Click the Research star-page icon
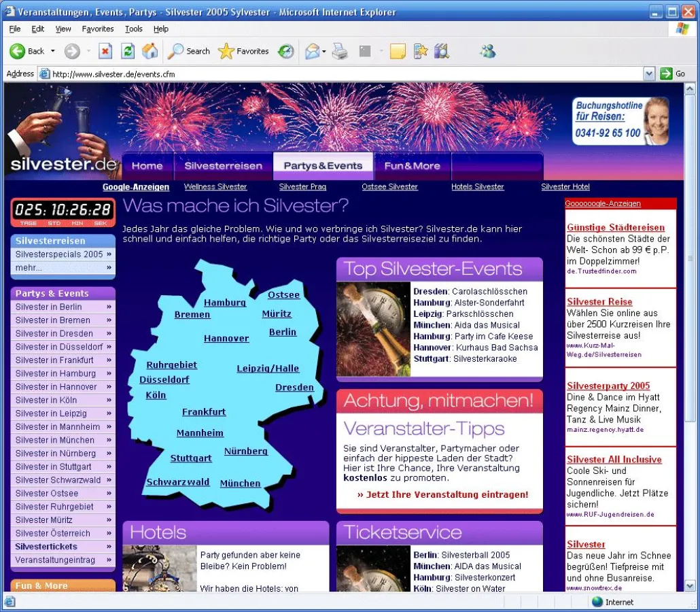Image resolution: width=700 pixels, height=612 pixels. point(420,52)
